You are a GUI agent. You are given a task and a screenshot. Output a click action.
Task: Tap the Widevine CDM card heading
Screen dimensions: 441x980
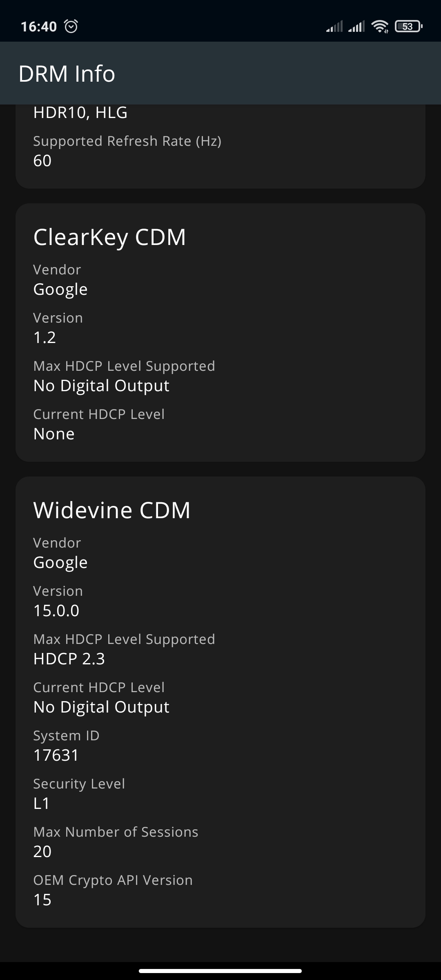(x=112, y=510)
